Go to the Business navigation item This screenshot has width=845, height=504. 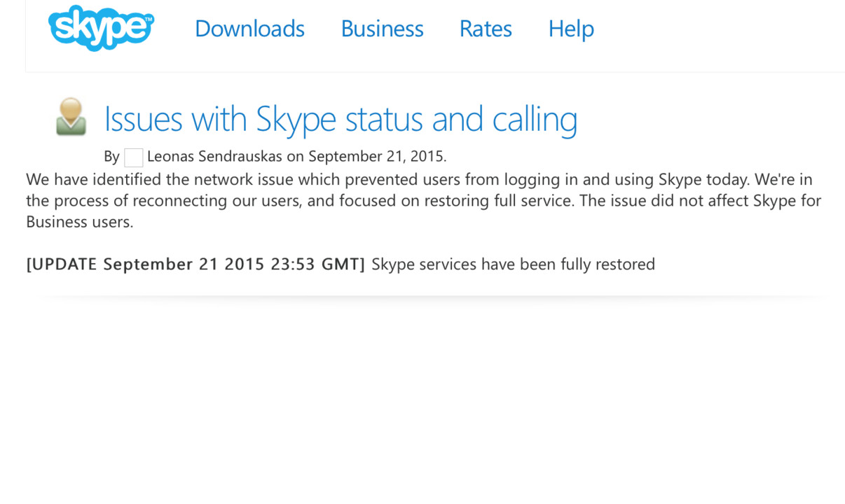[x=382, y=29]
